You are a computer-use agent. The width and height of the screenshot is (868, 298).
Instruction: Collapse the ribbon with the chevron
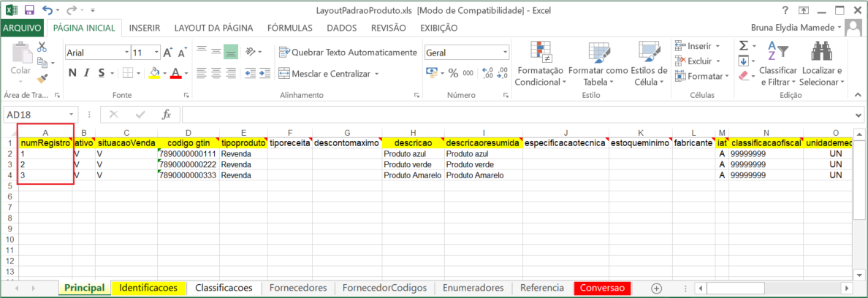point(856,96)
